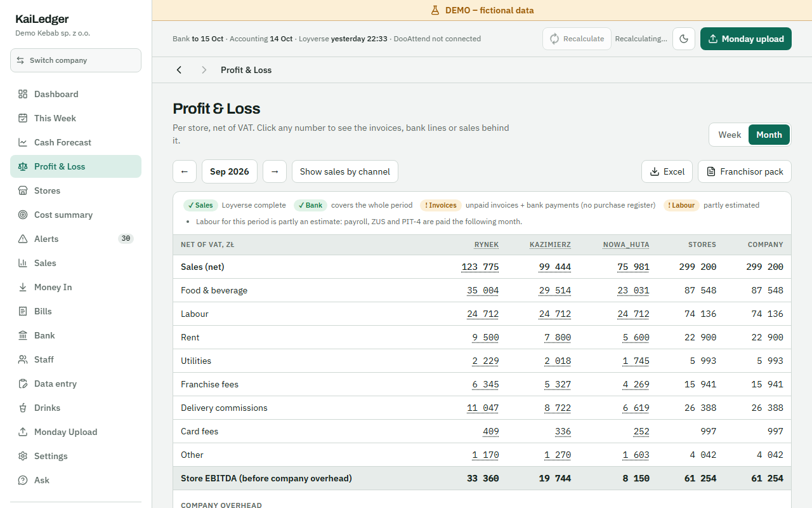Click the Dashboard grid icon
Screen dimensions: 812x508
pos(23,94)
